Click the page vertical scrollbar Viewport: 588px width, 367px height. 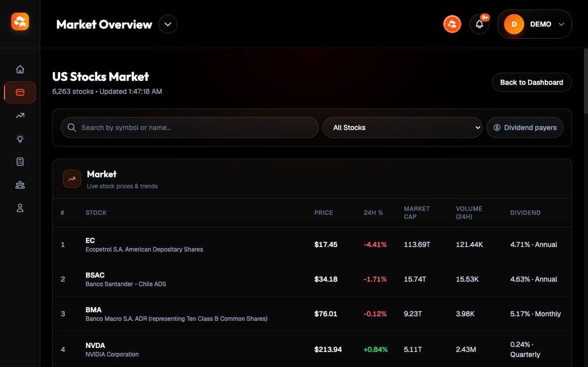click(586, 81)
